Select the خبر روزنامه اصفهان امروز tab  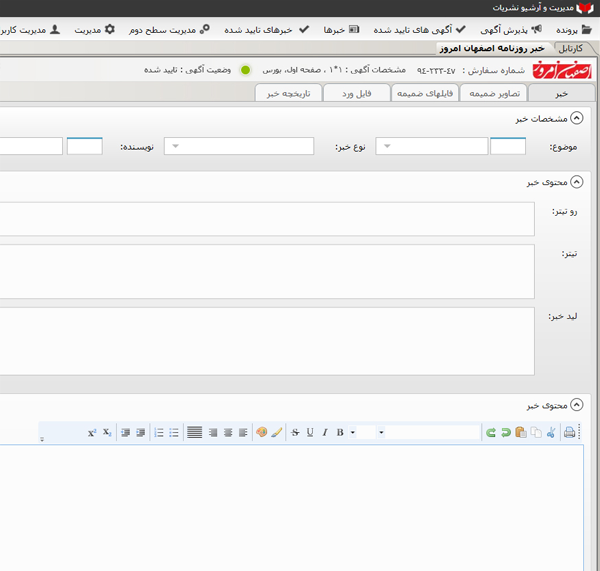pos(492,48)
